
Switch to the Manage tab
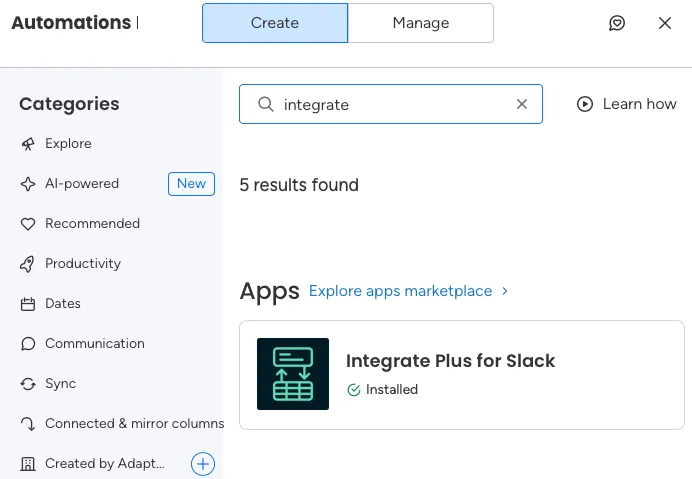(421, 23)
